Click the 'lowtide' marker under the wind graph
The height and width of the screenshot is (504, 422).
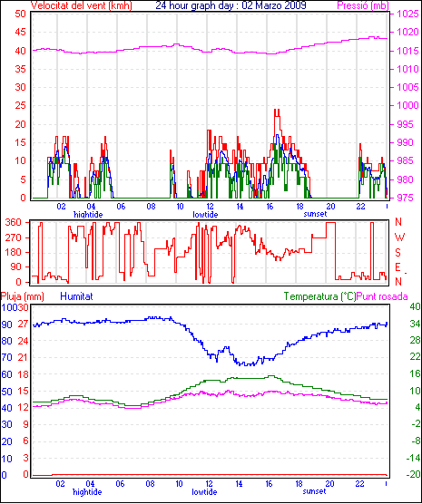click(205, 215)
